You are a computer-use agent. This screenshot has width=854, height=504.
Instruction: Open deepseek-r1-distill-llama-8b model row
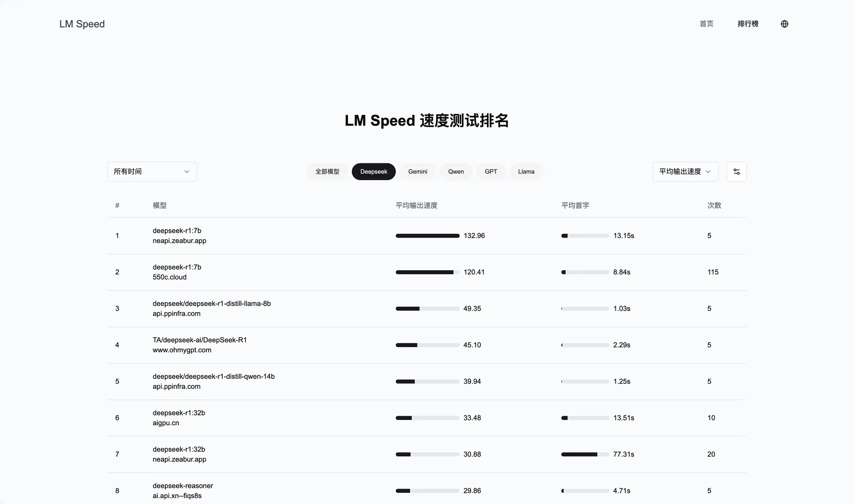pos(427,308)
